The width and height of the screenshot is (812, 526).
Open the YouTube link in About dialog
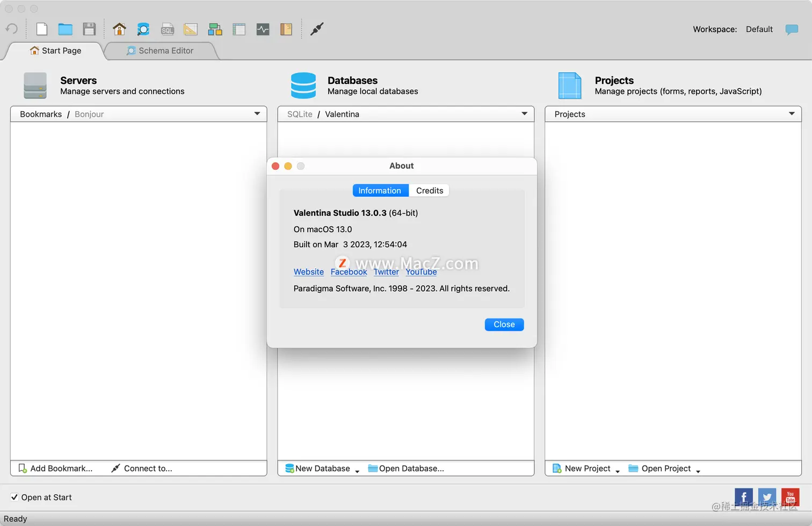point(421,272)
